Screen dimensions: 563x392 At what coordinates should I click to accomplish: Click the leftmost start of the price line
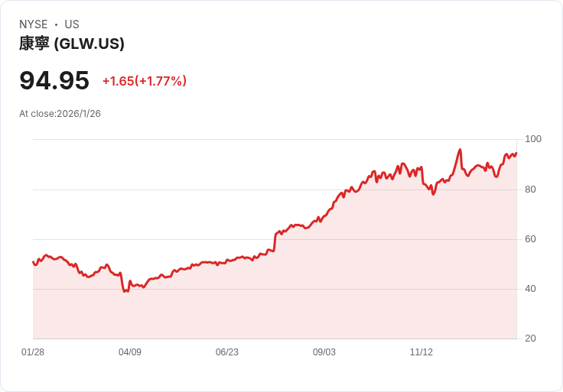(x=33, y=262)
